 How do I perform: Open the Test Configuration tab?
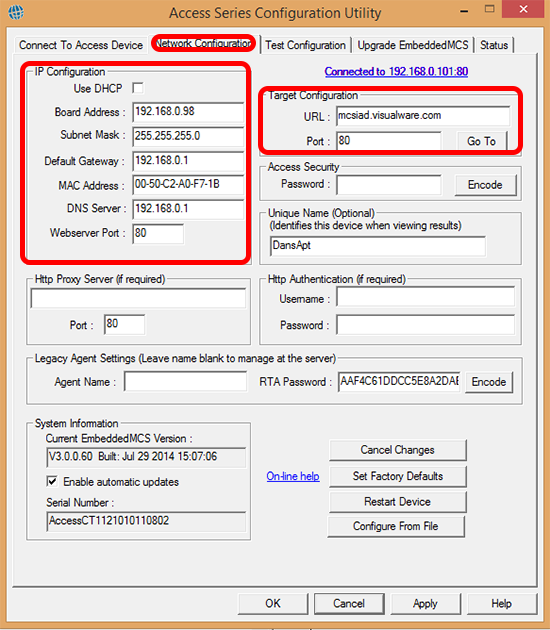coord(305,45)
